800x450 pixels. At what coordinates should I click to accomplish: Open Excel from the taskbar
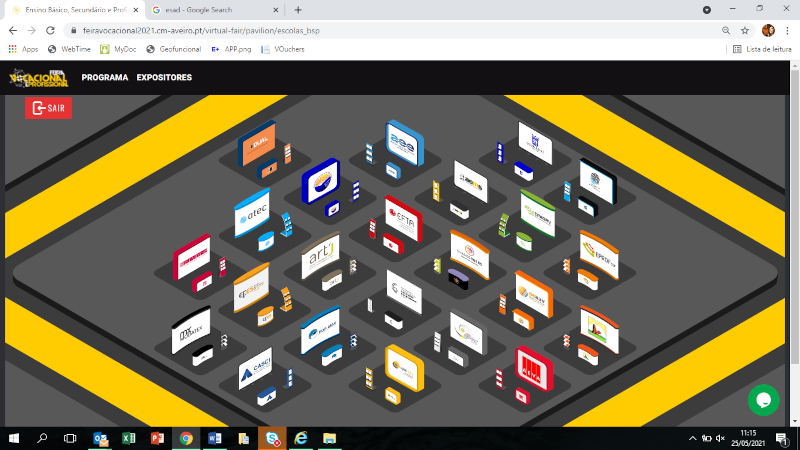(x=129, y=438)
